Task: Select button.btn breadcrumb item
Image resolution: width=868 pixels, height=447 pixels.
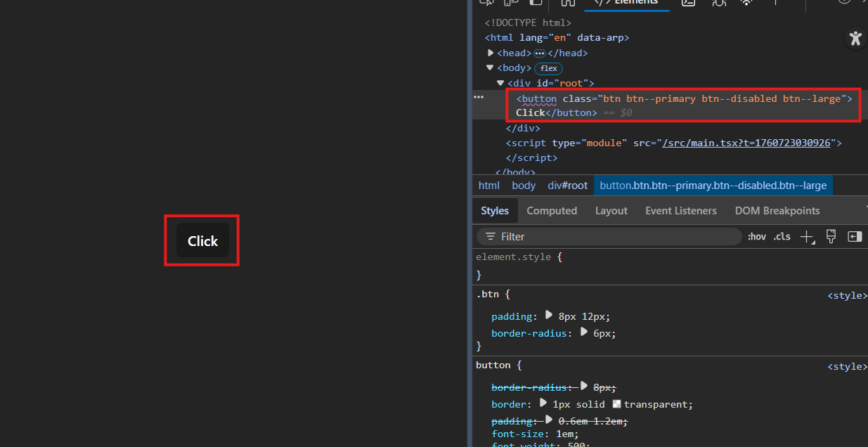Action: tap(713, 186)
